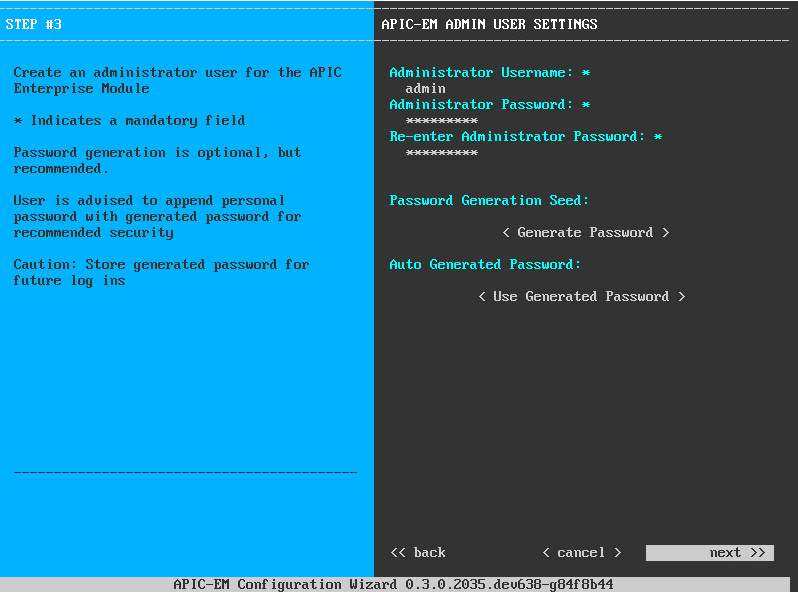Click the STEP #3 header text
This screenshot has width=798, height=592.
[34, 24]
